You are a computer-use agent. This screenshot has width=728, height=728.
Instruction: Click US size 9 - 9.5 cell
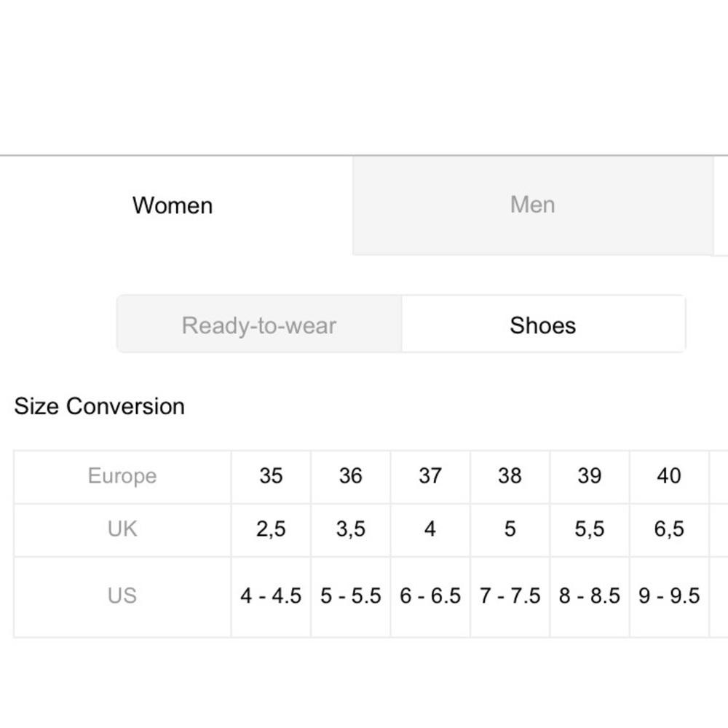point(669,596)
